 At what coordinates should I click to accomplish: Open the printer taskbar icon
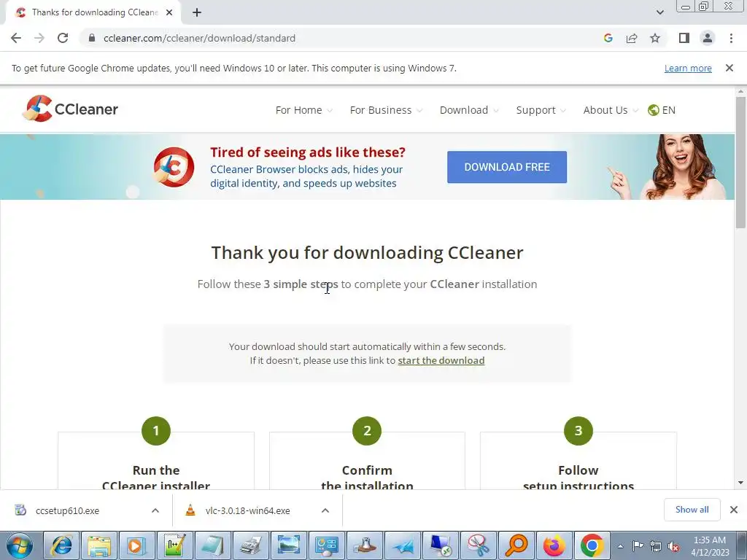(x=250, y=545)
